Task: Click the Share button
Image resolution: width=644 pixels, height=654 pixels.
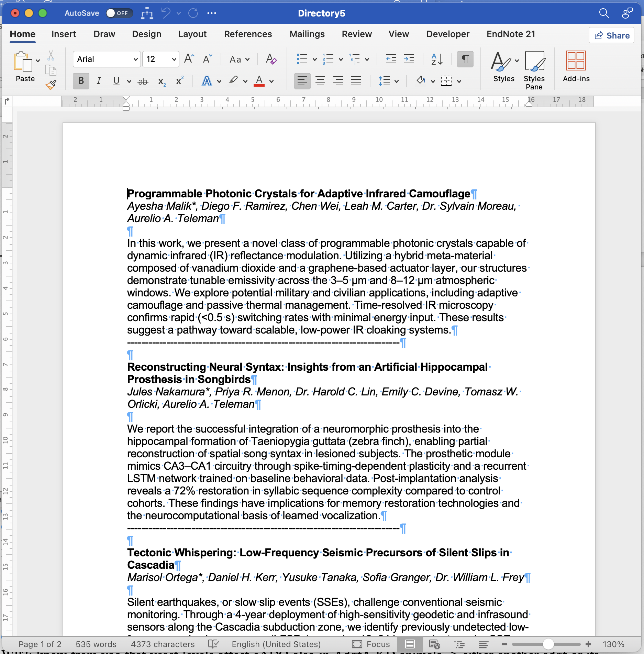Action: pyautogui.click(x=612, y=35)
